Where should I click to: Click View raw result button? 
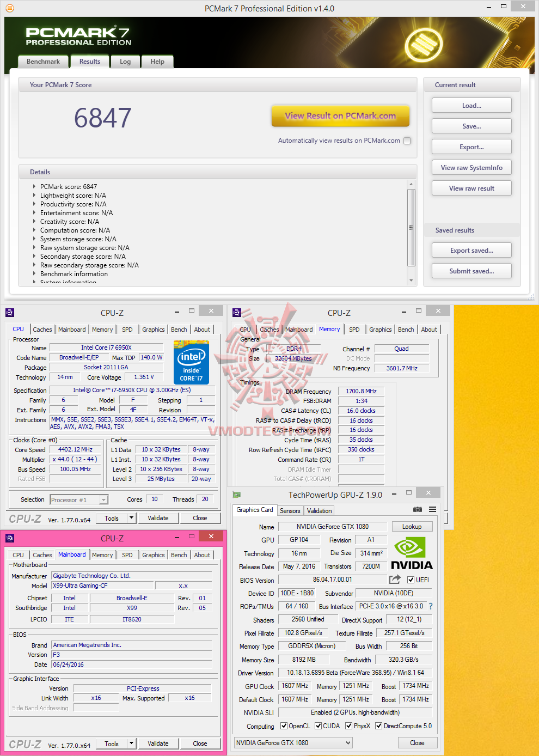click(x=471, y=188)
